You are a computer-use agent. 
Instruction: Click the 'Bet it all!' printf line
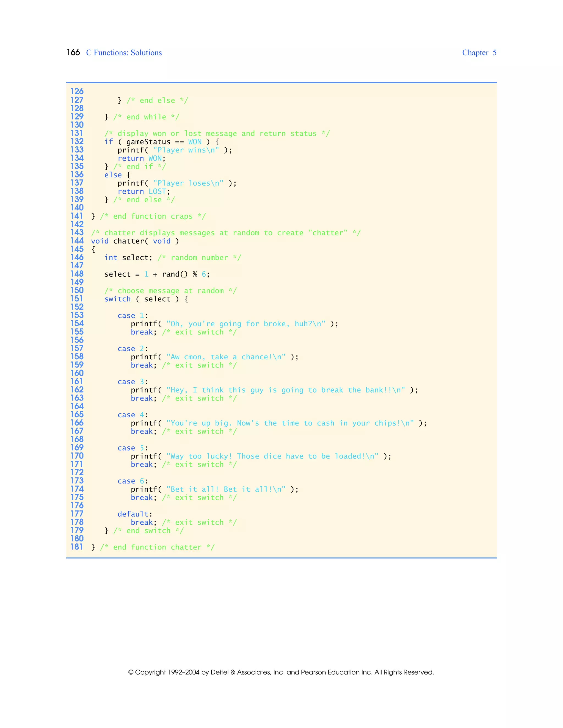click(x=214, y=489)
